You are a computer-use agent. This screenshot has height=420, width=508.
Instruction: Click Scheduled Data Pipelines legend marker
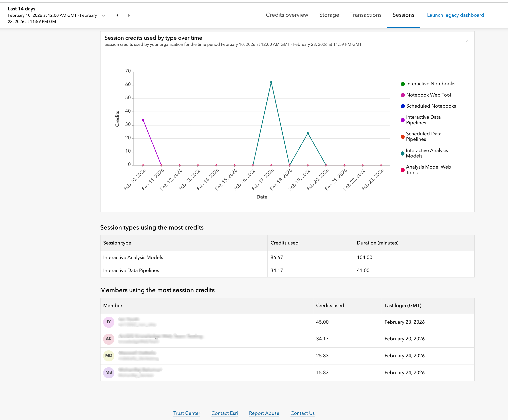click(x=402, y=137)
